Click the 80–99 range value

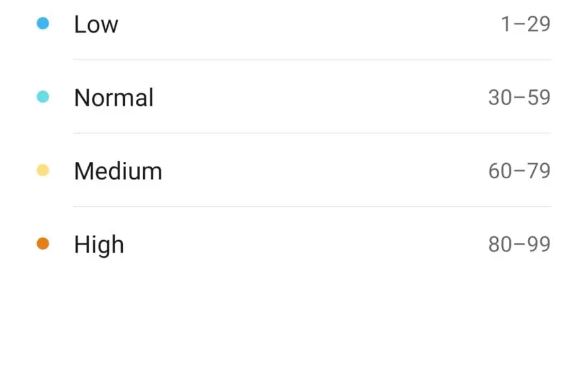coord(519,245)
